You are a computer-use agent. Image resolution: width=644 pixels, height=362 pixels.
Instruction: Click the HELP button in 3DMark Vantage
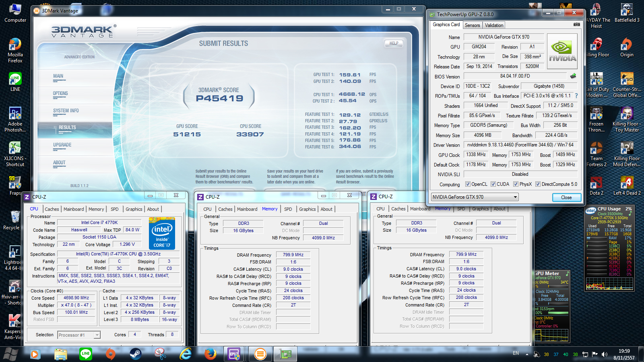[x=394, y=43]
